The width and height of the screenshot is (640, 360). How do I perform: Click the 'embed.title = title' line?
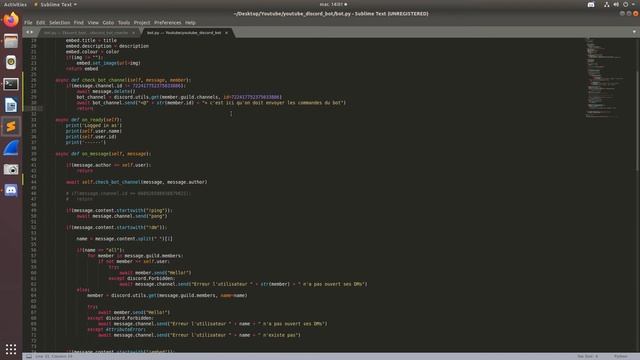(91, 40)
